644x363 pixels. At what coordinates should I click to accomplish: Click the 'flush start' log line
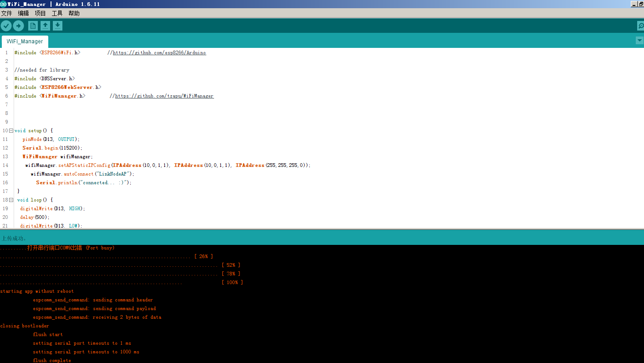click(x=48, y=335)
